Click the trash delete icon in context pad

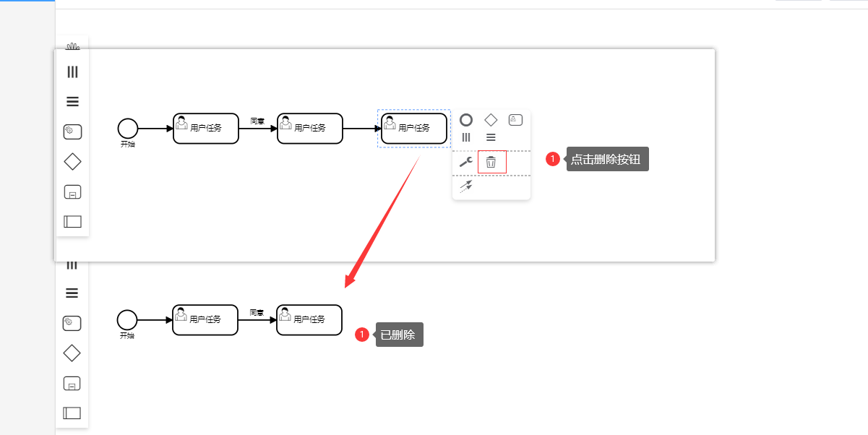point(491,162)
